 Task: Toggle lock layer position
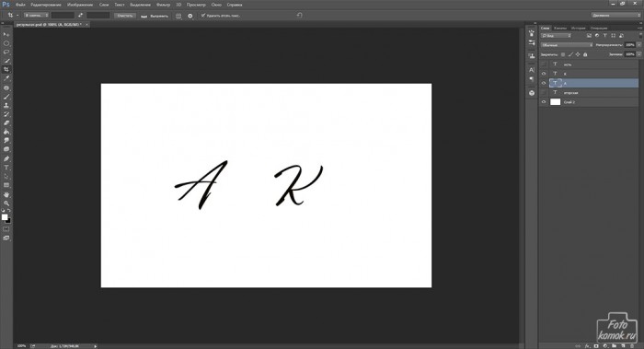coord(578,54)
